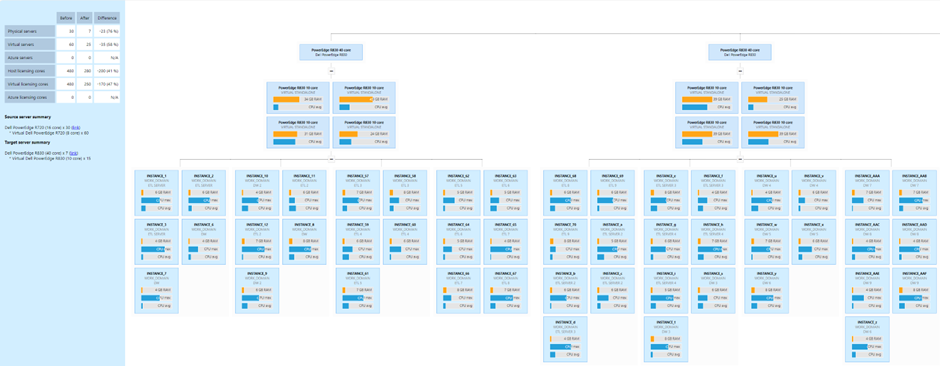The height and width of the screenshot is (366, 940).
Task: Select the INSTANCE_9 card
Action: 257,291
